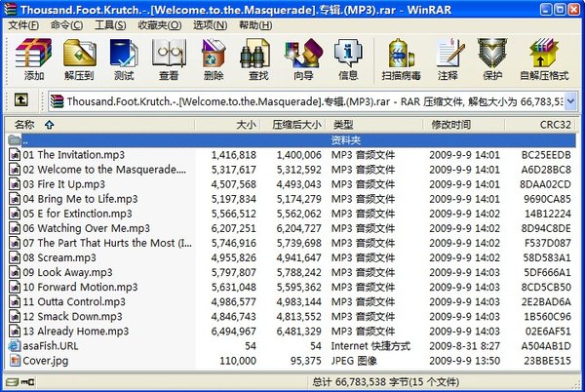Click the file icon of 10 Forward Motion.mp3
Image resolution: width=585 pixels, height=392 pixels.
[15, 288]
